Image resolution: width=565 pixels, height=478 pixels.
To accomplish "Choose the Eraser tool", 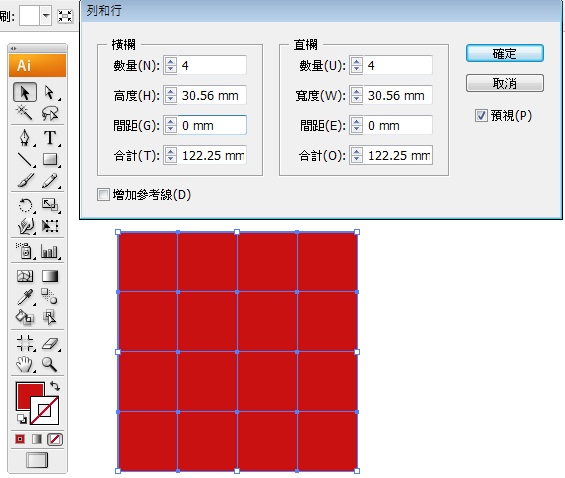I will (x=50, y=343).
